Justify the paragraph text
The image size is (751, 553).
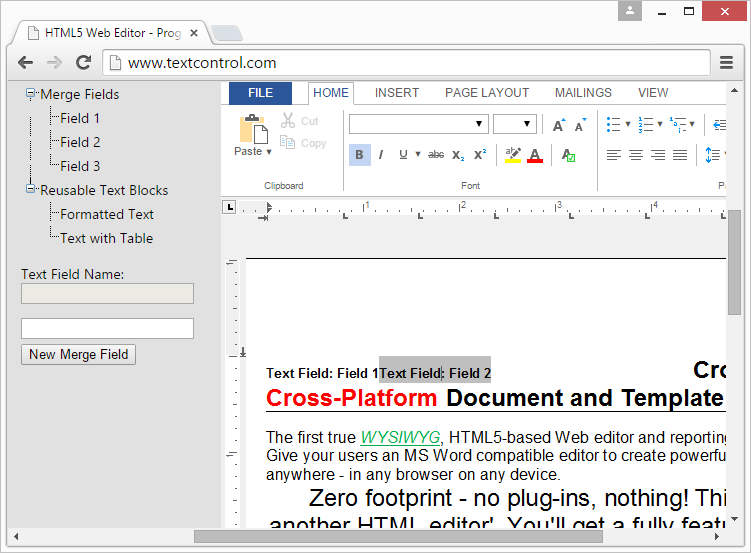pos(680,155)
